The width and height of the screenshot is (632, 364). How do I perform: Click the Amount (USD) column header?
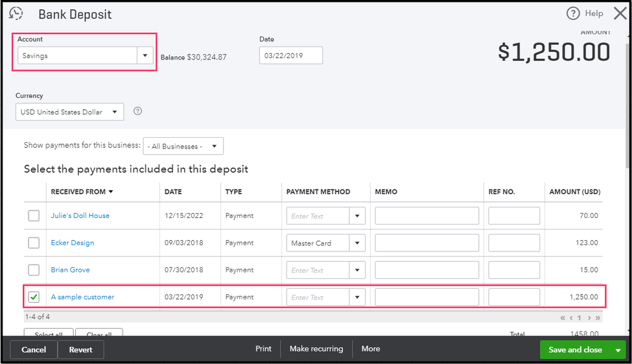[575, 191]
